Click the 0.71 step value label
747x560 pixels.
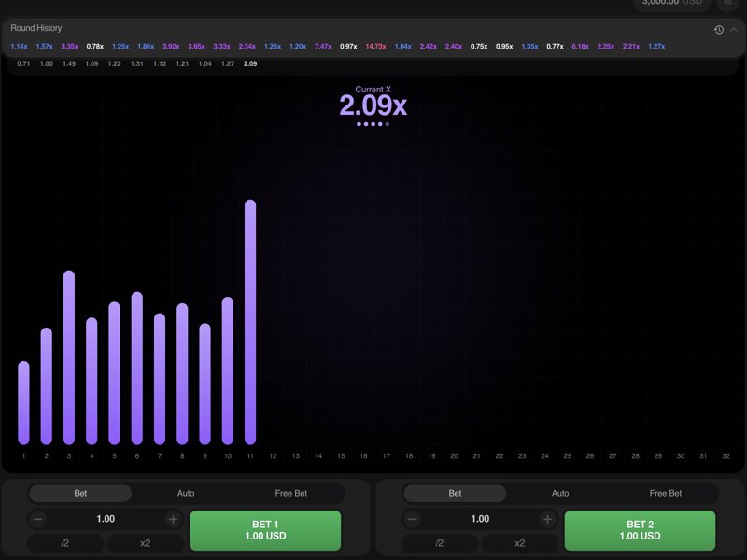click(23, 63)
